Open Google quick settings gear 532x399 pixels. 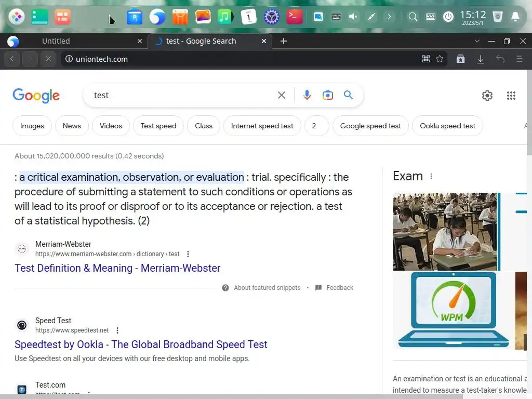pos(487,96)
